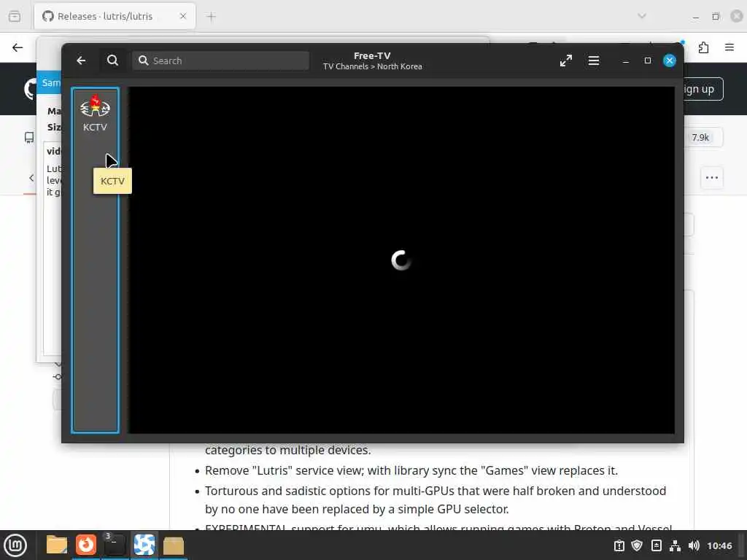Open the volume control tray icon
Image resolution: width=747 pixels, height=560 pixels.
coord(694,545)
